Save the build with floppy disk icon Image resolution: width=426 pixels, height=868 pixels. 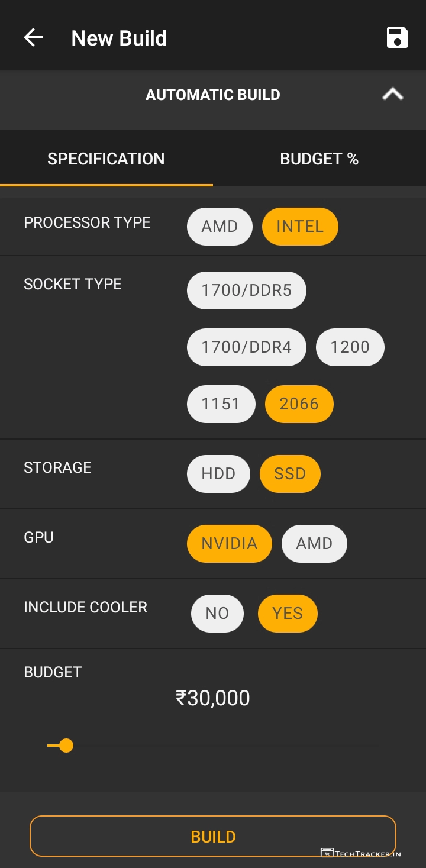point(397,38)
